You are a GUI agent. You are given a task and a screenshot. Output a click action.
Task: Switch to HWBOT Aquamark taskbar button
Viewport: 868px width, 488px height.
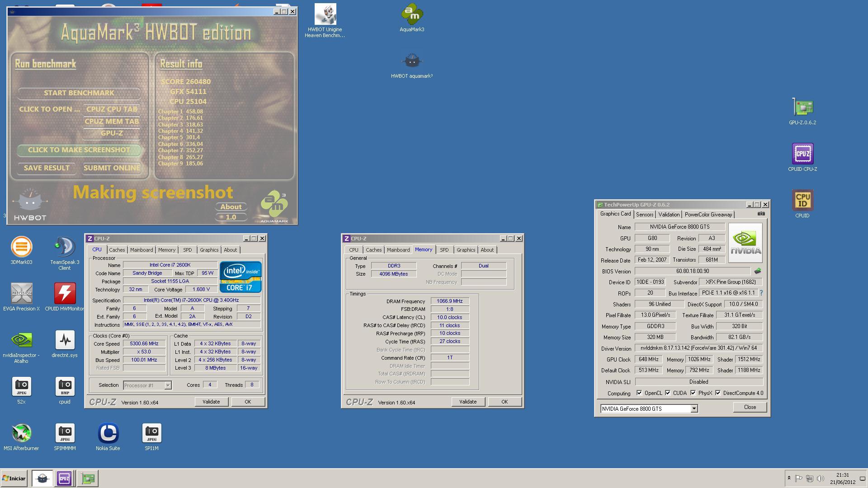[x=42, y=479]
